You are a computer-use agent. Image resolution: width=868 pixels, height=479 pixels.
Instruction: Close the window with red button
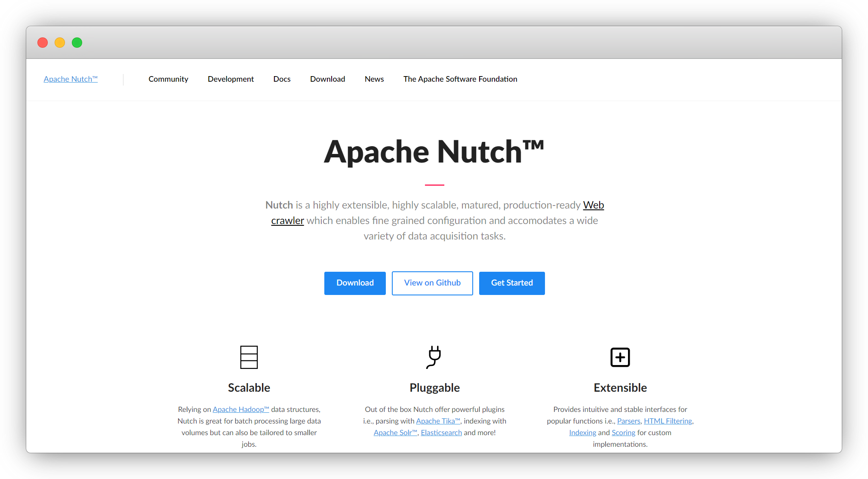(x=43, y=43)
